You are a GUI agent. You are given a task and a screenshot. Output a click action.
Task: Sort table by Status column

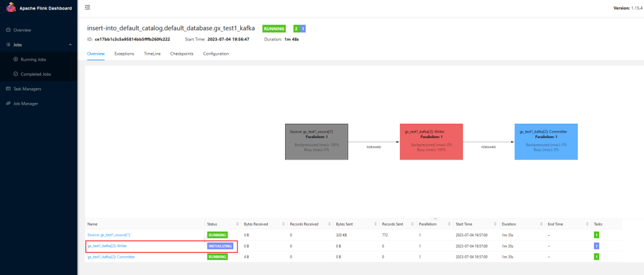pos(238,224)
